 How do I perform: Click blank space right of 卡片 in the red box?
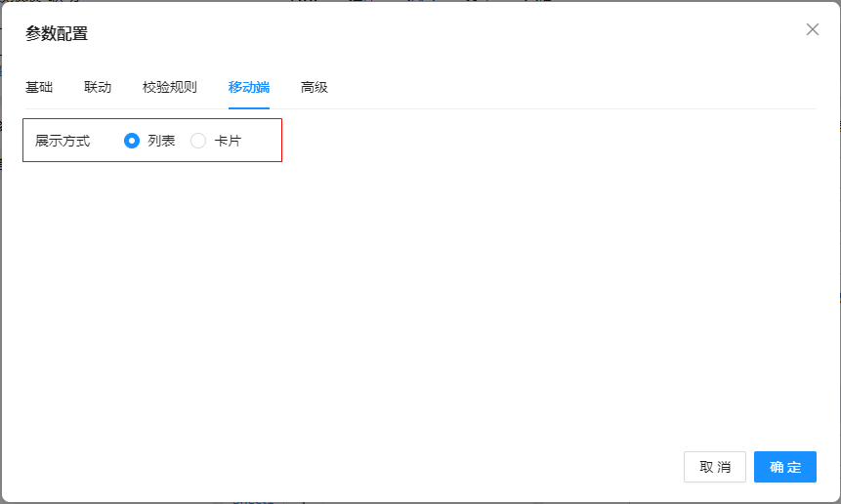262,141
